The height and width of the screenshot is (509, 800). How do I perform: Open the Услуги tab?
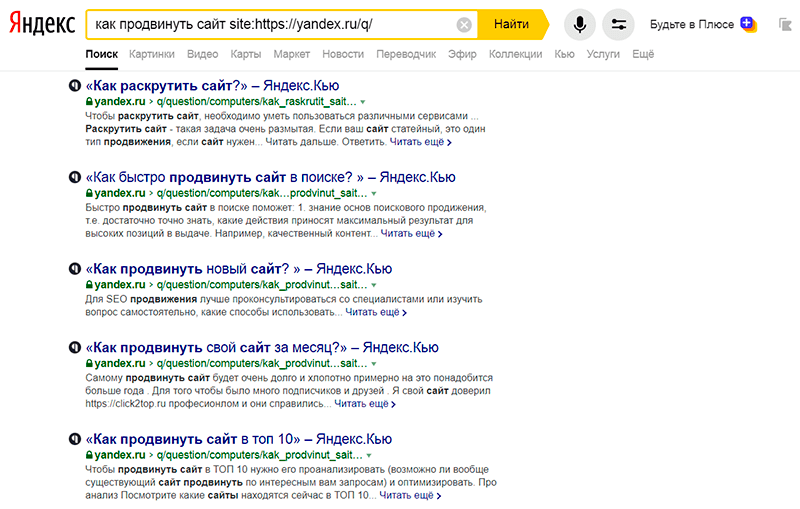click(603, 54)
